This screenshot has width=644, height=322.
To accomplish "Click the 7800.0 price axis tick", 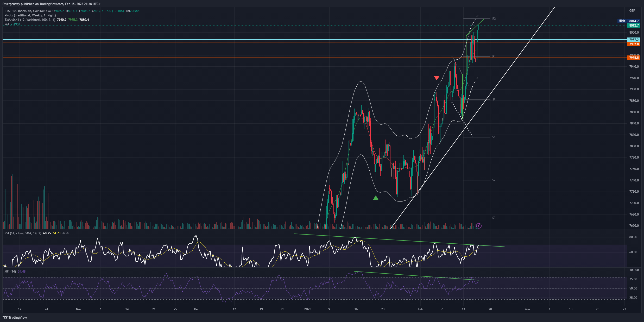I will 634,146.
